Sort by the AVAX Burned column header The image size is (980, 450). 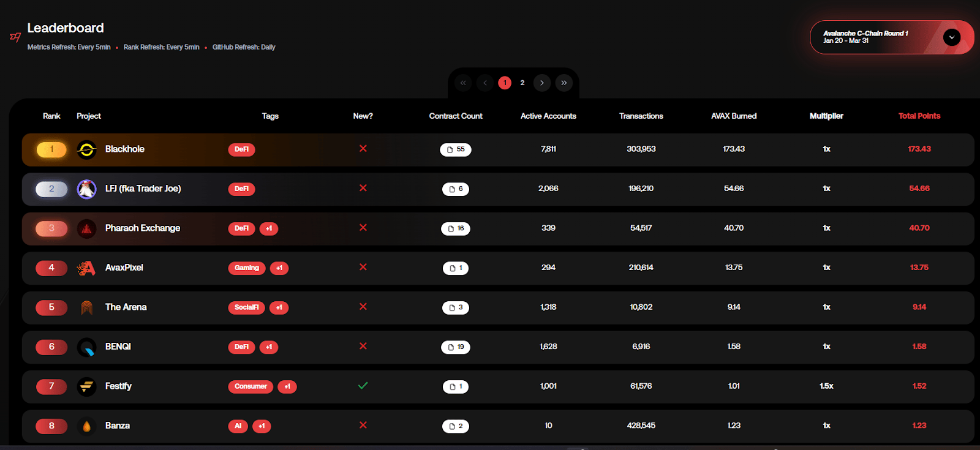coord(734,116)
